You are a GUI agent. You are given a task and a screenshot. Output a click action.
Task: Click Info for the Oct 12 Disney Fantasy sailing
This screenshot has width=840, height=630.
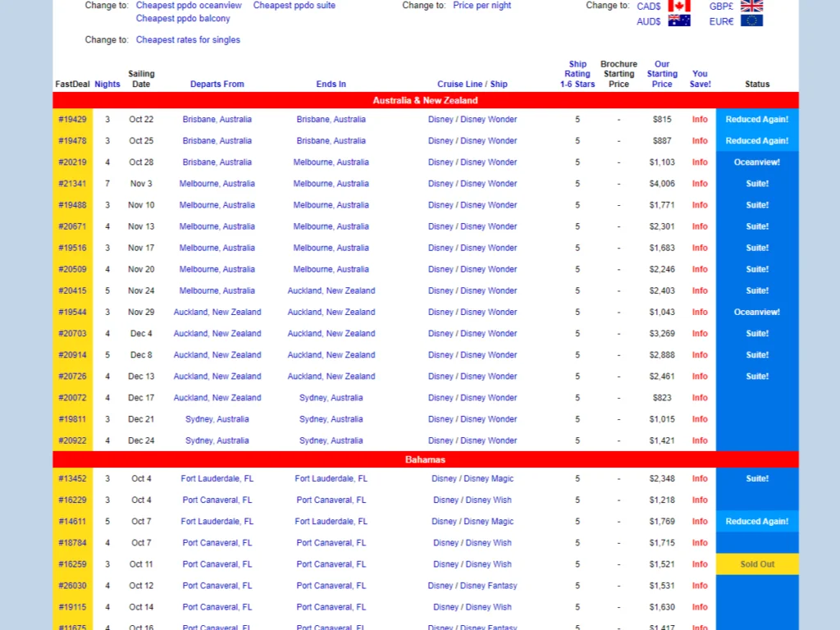tap(700, 586)
